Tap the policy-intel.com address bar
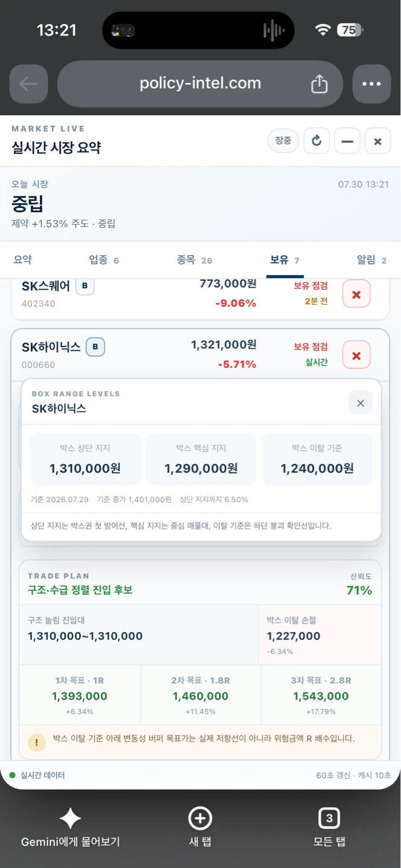Screen dimensions: 401x868 coord(200,84)
